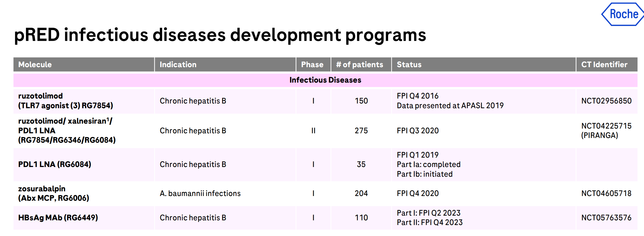Click the zosurabalpin (Abx MCP, RG6006) cell

pos(54,193)
